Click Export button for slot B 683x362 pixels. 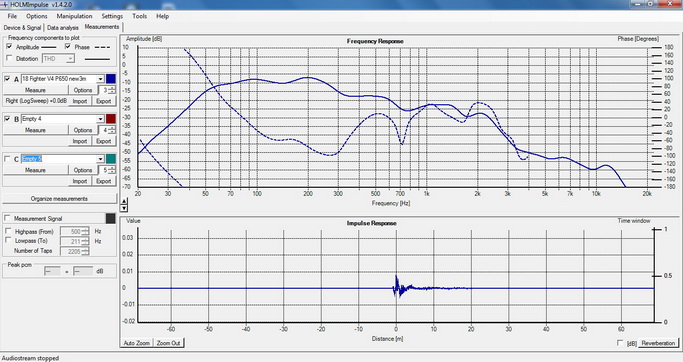pyautogui.click(x=104, y=141)
